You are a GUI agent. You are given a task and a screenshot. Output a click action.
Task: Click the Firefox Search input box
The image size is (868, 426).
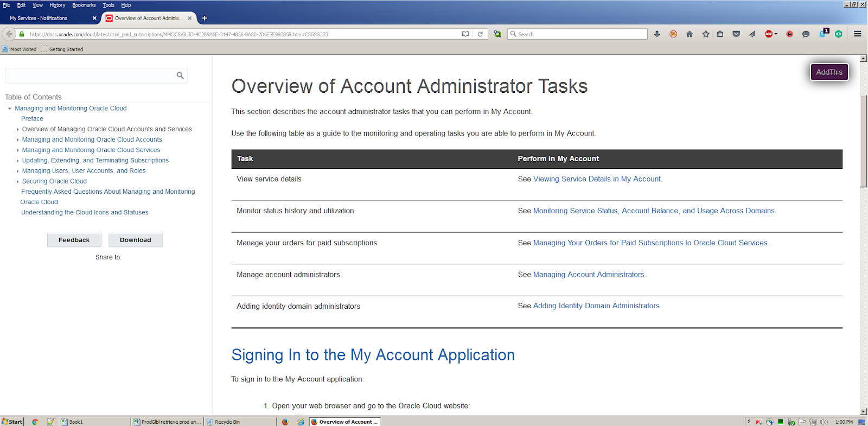pyautogui.click(x=578, y=34)
